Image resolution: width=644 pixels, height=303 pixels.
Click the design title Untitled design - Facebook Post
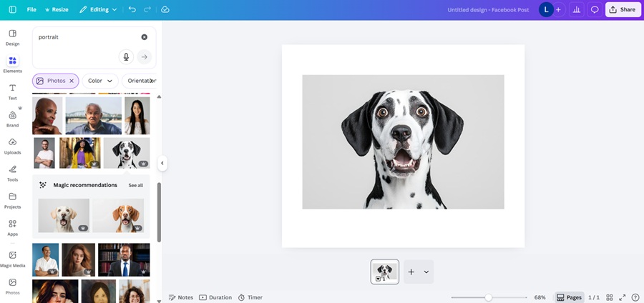(x=488, y=10)
